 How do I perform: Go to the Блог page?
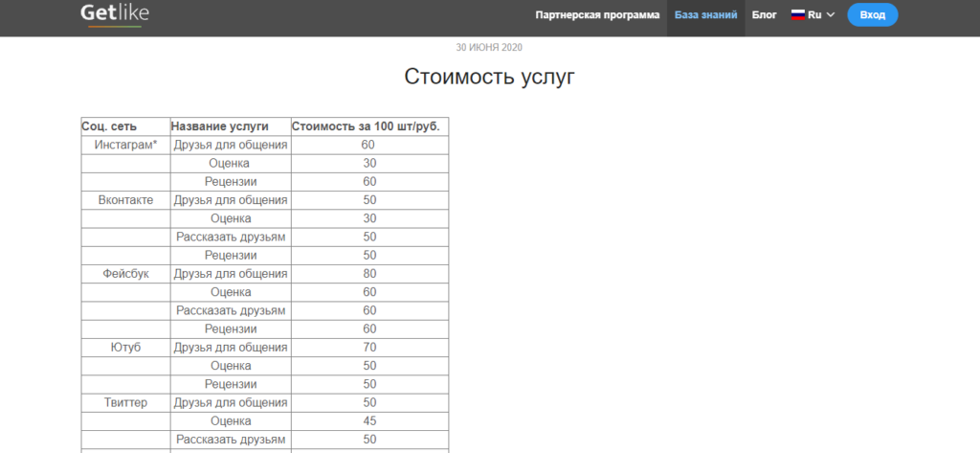[764, 15]
